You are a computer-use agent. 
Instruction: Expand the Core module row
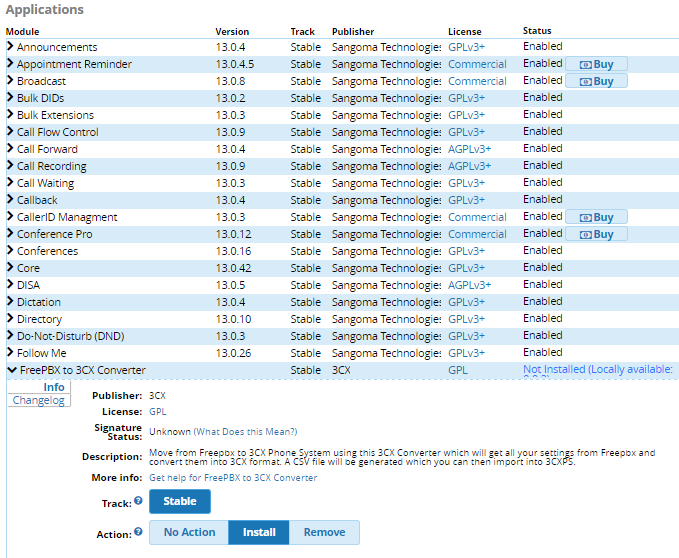tap(10, 268)
